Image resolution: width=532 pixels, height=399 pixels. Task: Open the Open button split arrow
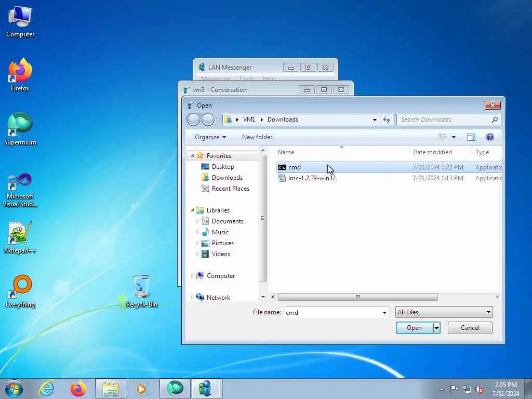[x=436, y=328]
